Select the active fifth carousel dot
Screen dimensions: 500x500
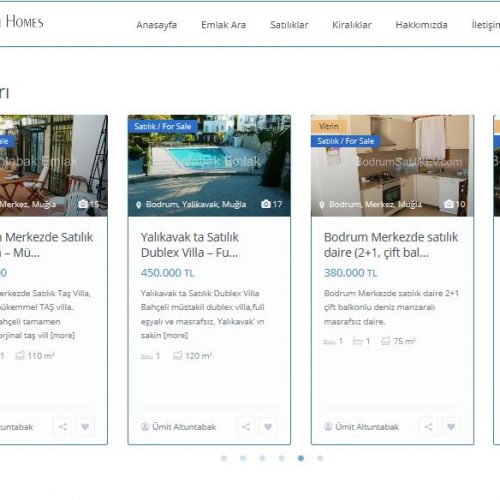pos(301,458)
